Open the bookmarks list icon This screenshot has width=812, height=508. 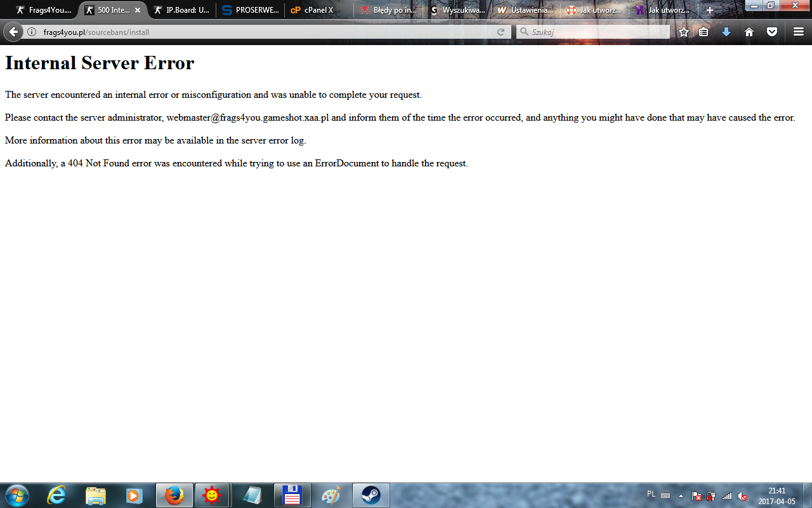coord(704,32)
